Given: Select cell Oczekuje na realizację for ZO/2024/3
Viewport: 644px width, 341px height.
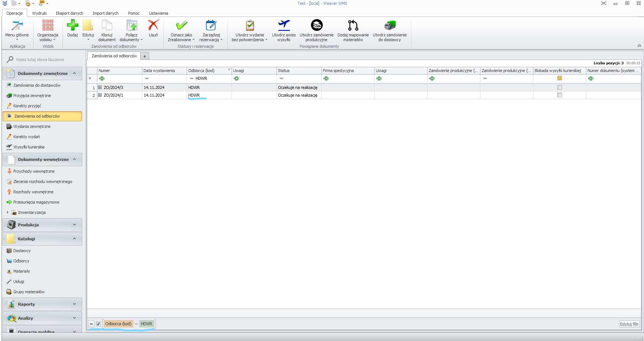Looking at the screenshot, I should pyautogui.click(x=299, y=87).
